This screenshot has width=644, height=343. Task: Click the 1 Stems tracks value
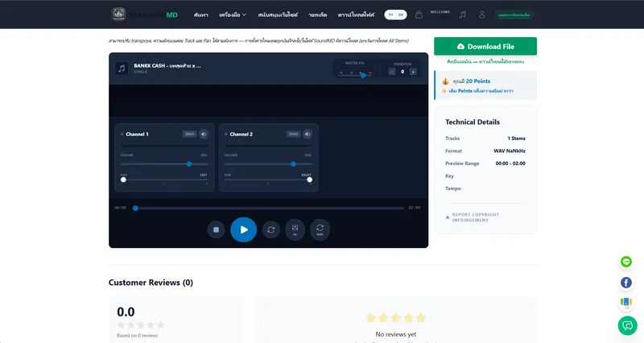pyautogui.click(x=516, y=138)
